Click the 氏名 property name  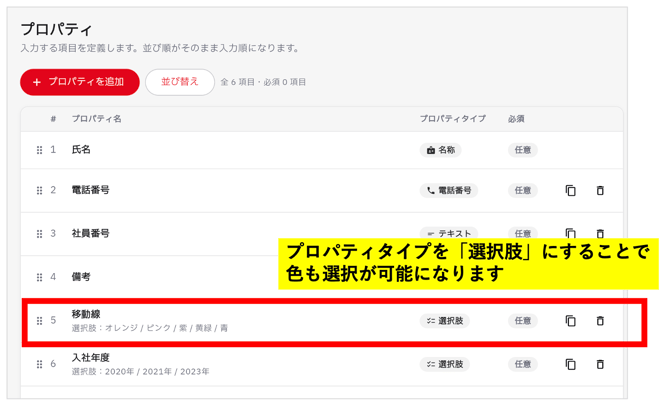coord(81,150)
